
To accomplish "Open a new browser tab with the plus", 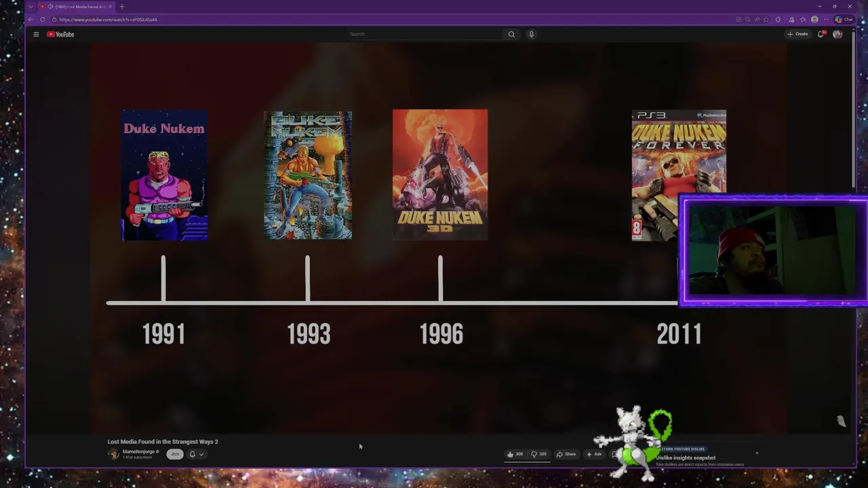I will pyautogui.click(x=121, y=6).
